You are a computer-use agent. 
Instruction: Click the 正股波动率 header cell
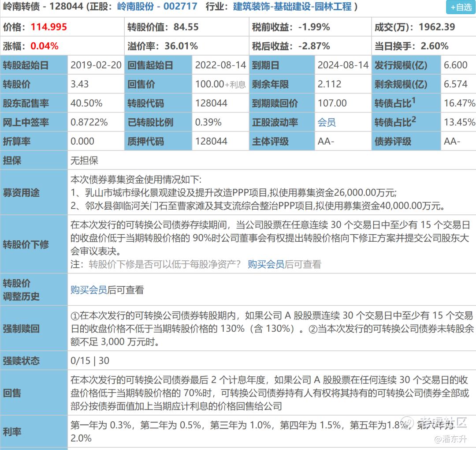282,122
